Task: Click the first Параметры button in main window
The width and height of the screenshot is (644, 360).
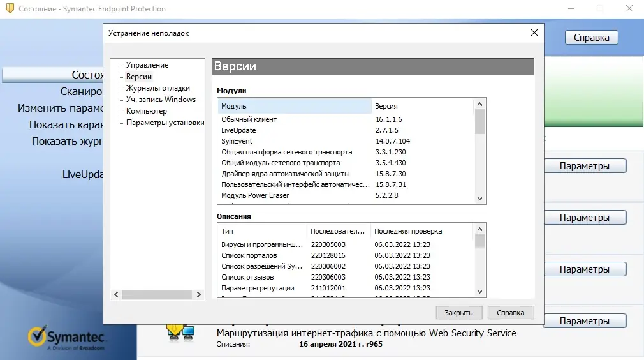Action: 585,165
